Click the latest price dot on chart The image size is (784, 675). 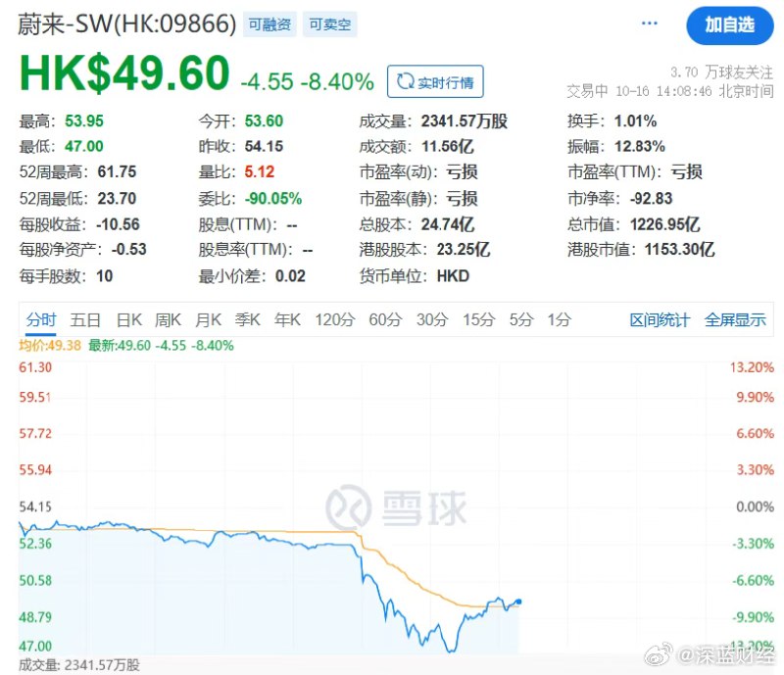click(x=518, y=602)
